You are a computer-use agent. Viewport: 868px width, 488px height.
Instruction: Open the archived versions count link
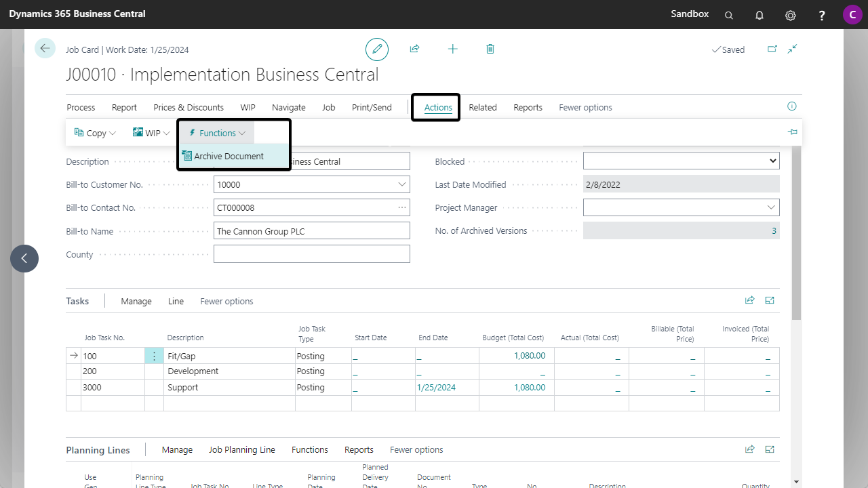tap(774, 231)
